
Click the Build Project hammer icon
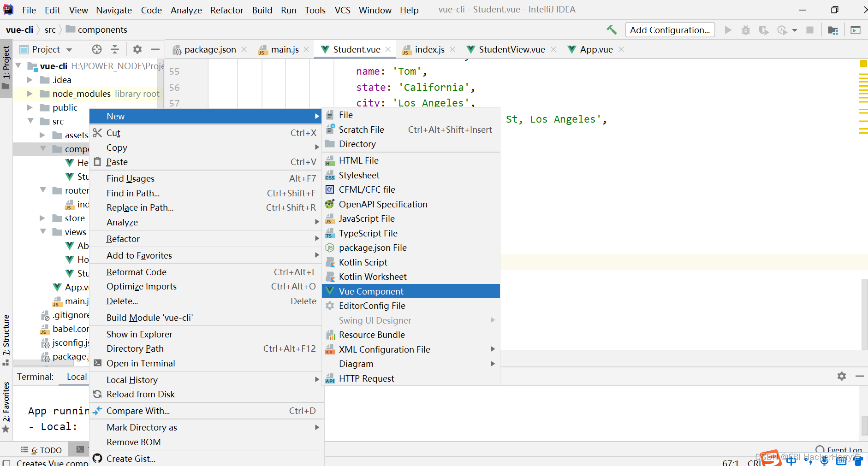[612, 29]
